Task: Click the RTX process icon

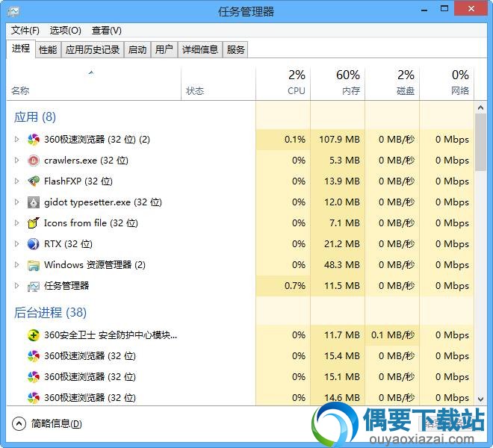Action: click(x=34, y=244)
